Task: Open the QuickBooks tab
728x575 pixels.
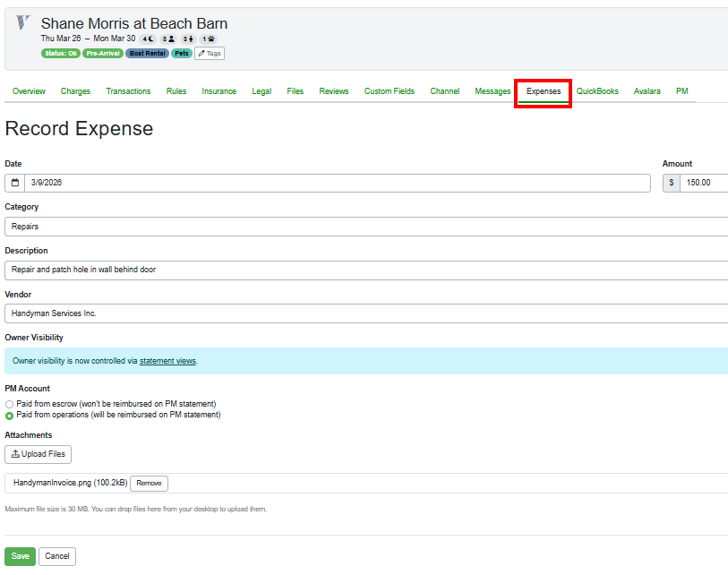Action: (597, 90)
